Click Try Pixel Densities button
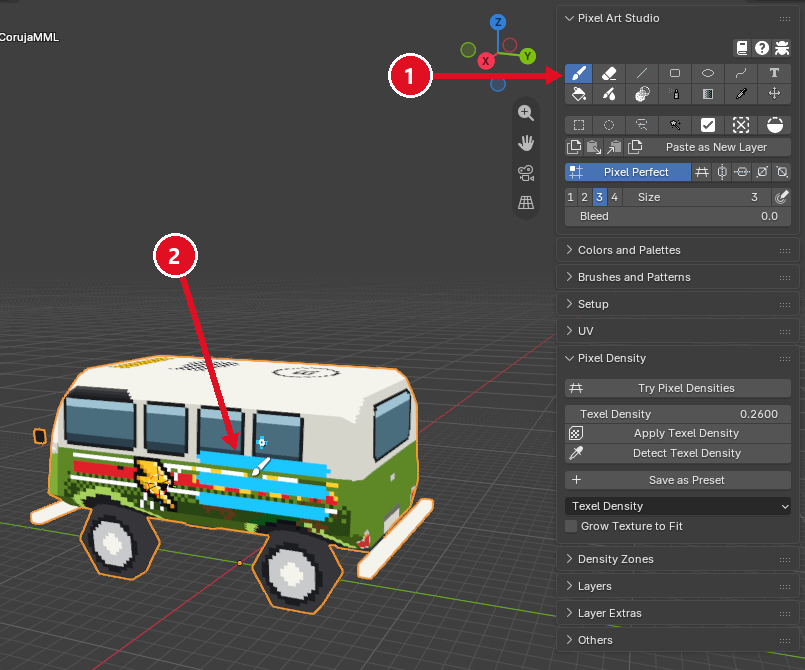 click(x=678, y=388)
